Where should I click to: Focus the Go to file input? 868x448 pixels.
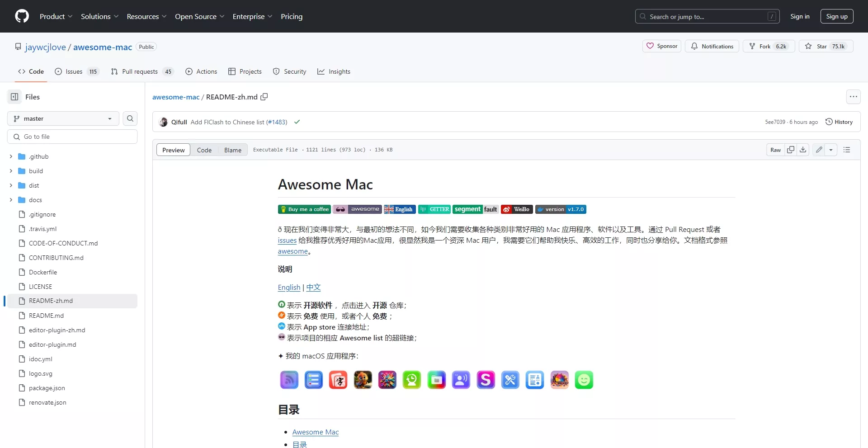[72, 137]
